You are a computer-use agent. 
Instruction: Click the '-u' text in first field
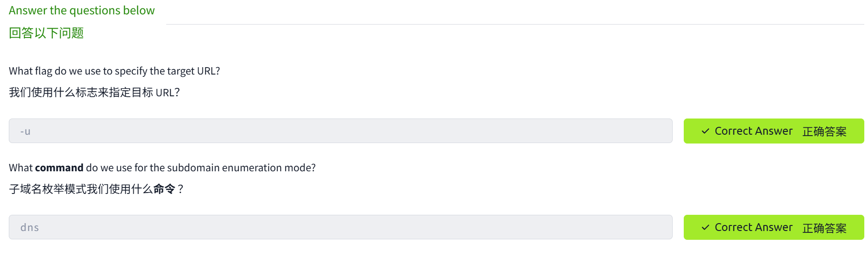pyautogui.click(x=25, y=131)
